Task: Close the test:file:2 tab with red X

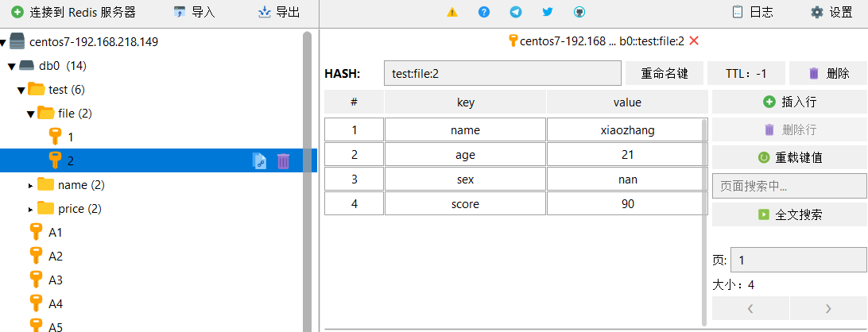Action: pyautogui.click(x=694, y=41)
